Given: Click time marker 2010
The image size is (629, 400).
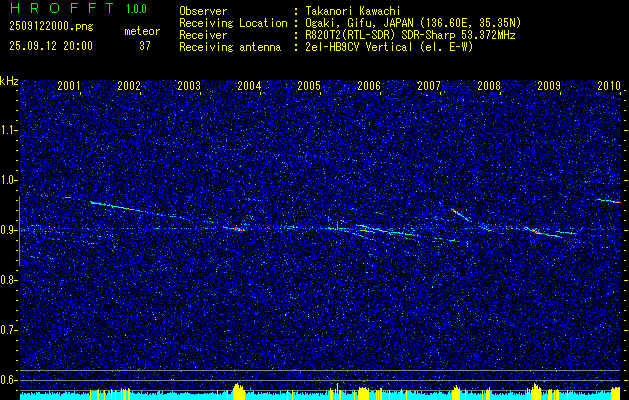Looking at the screenshot, I should pos(609,85).
